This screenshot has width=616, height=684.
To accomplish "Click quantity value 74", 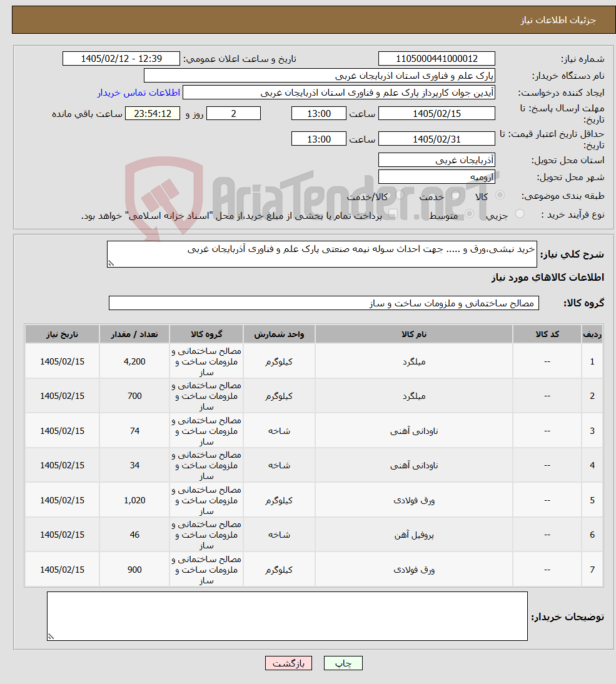I will coord(134,431).
